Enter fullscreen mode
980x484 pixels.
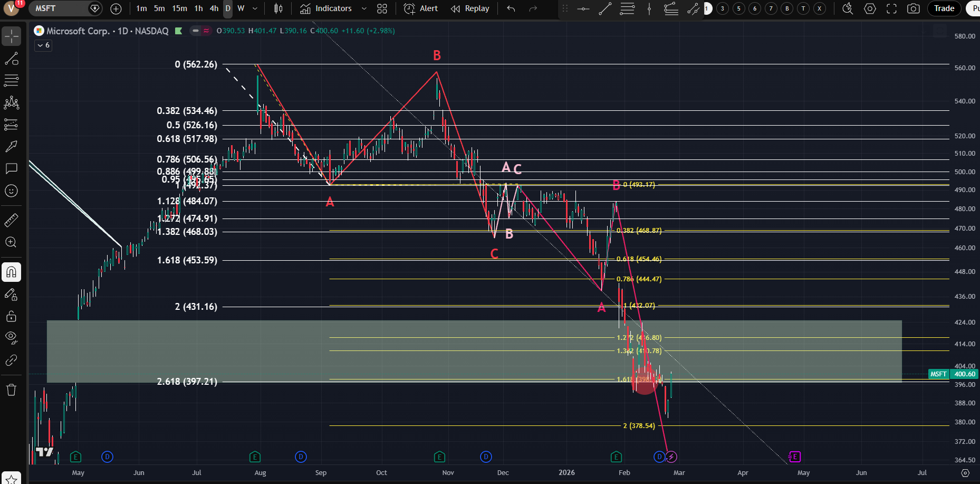click(891, 8)
